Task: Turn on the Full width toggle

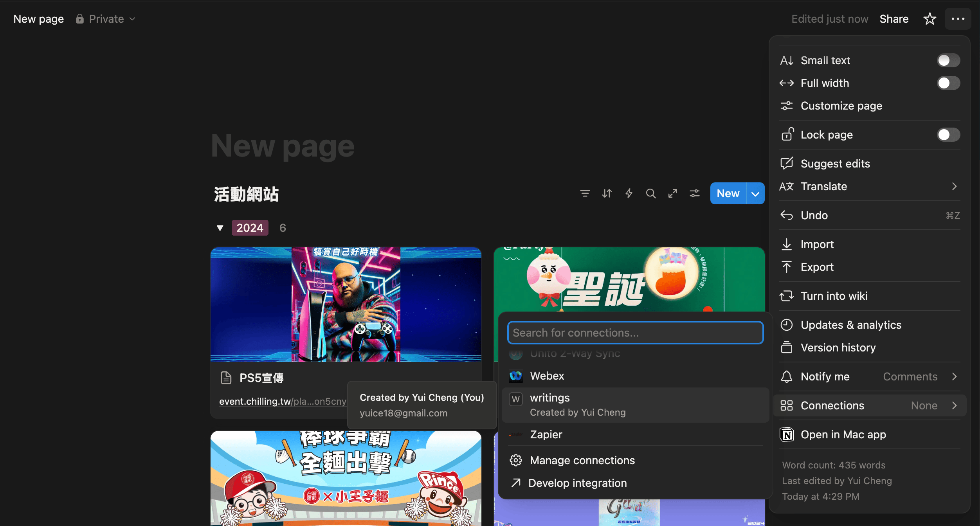Action: (948, 83)
